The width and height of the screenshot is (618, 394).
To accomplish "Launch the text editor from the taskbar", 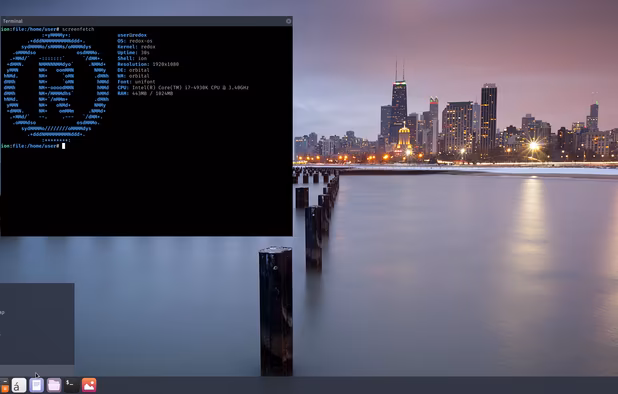I will click(x=36, y=385).
